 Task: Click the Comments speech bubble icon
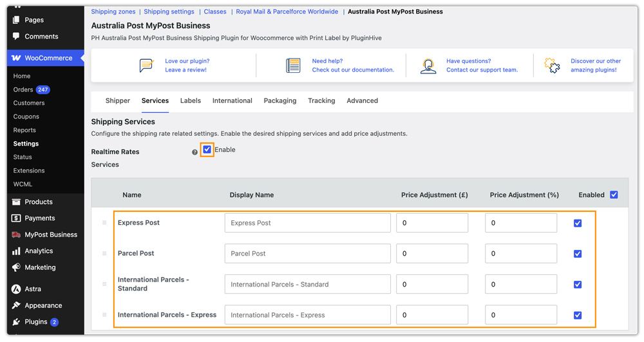16,36
